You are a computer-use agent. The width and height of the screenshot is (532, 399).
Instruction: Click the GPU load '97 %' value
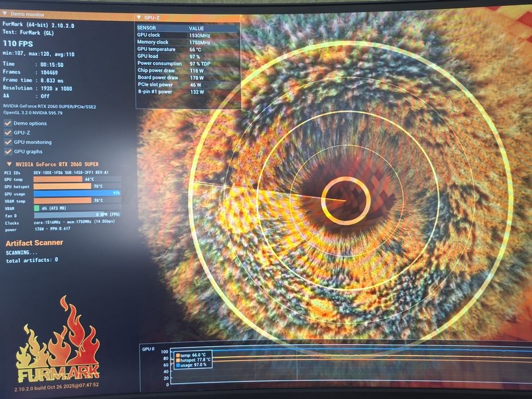(x=195, y=56)
